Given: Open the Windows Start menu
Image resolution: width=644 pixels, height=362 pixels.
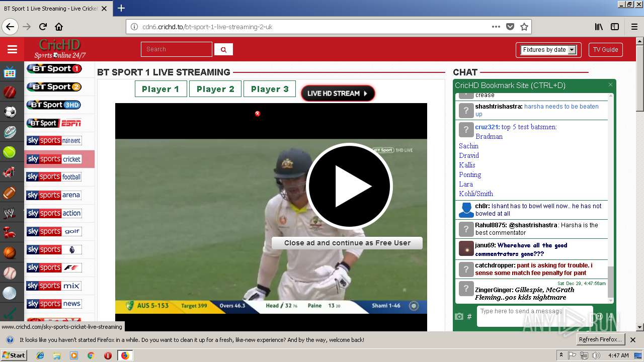Looking at the screenshot, I should [14, 355].
